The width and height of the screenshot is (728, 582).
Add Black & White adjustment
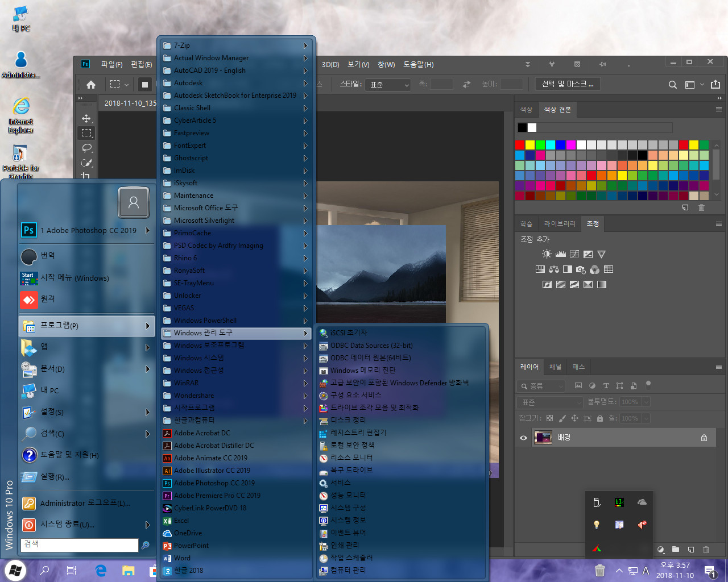point(568,269)
